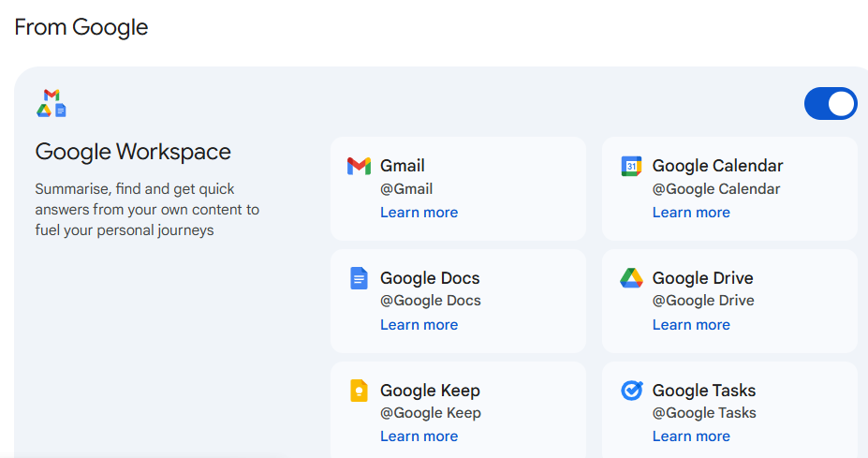868x458 pixels.
Task: Open Learn more link under Gmail
Action: [419, 213]
